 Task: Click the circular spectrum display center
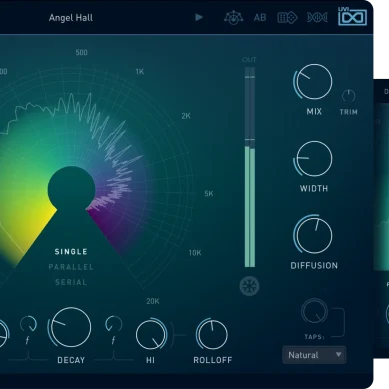point(71,189)
